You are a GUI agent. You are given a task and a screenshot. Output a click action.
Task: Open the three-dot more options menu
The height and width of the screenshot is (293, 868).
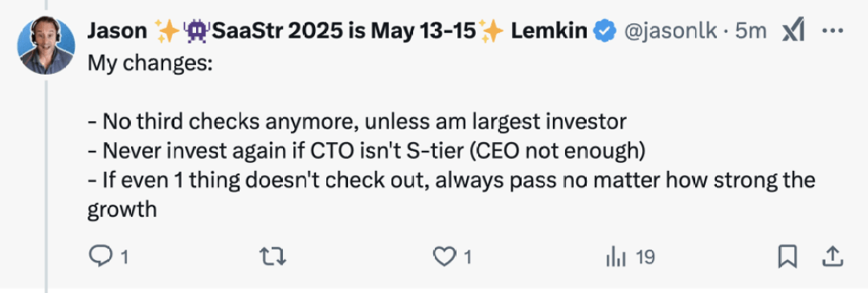point(833,32)
